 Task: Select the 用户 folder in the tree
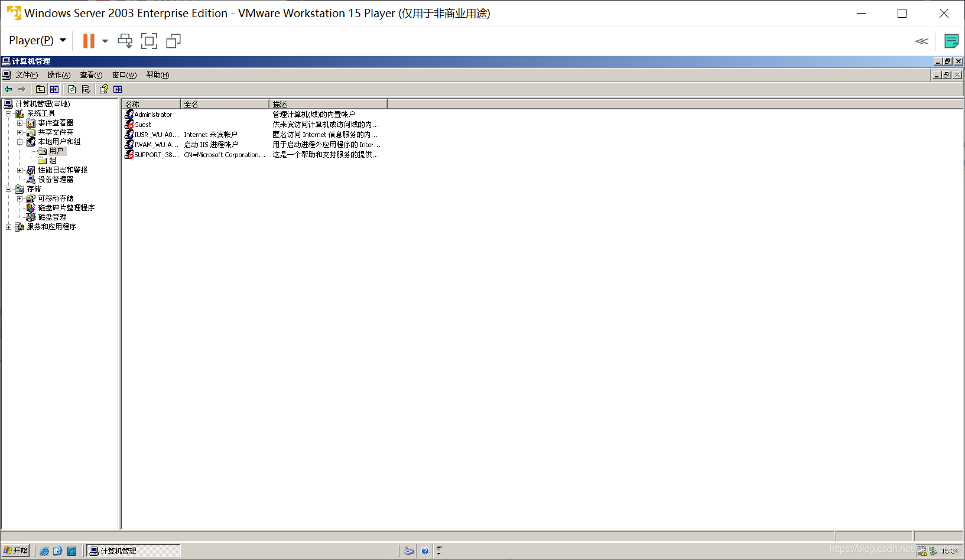pos(56,151)
